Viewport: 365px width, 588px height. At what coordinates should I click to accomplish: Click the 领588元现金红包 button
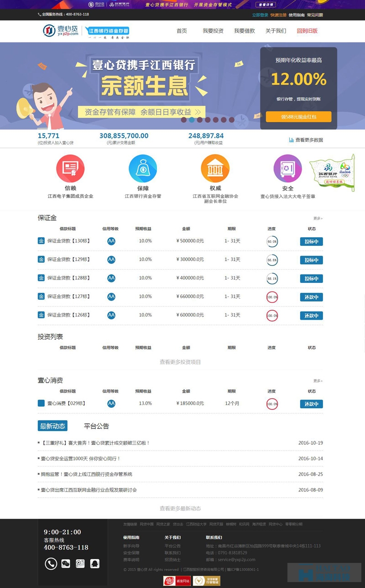(299, 117)
